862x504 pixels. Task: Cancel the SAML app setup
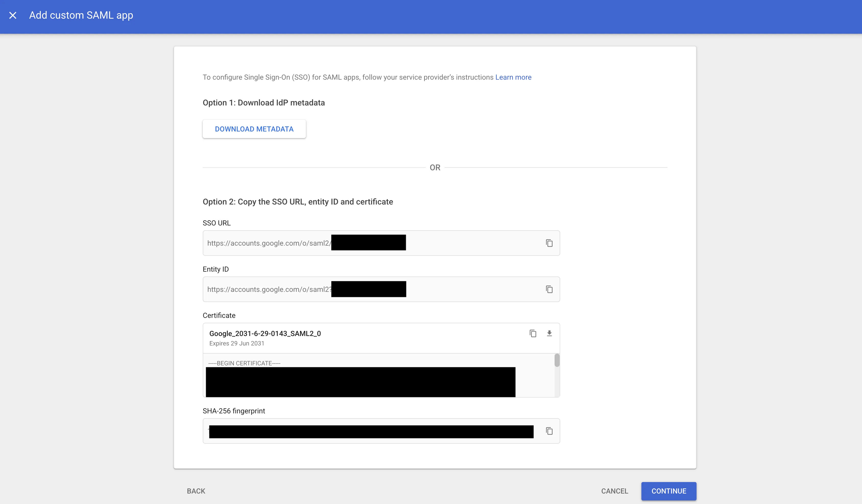[615, 491]
